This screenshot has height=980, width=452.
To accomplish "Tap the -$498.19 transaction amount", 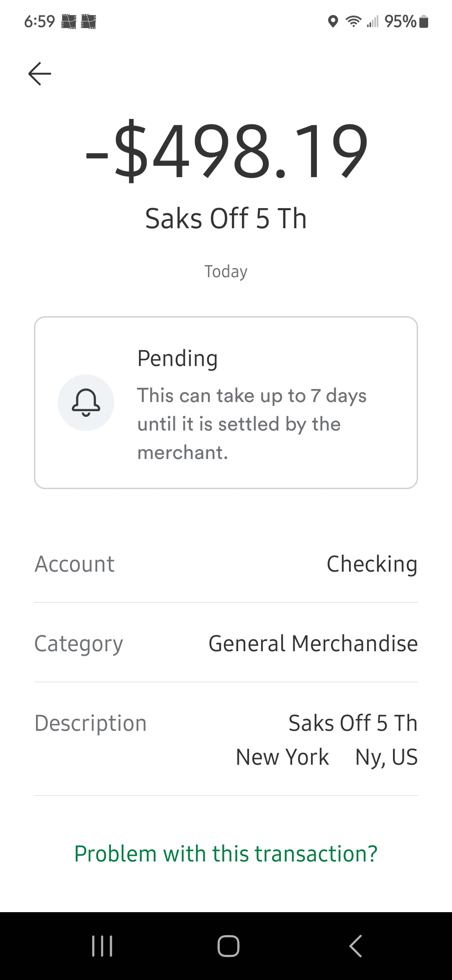I will 226,150.
